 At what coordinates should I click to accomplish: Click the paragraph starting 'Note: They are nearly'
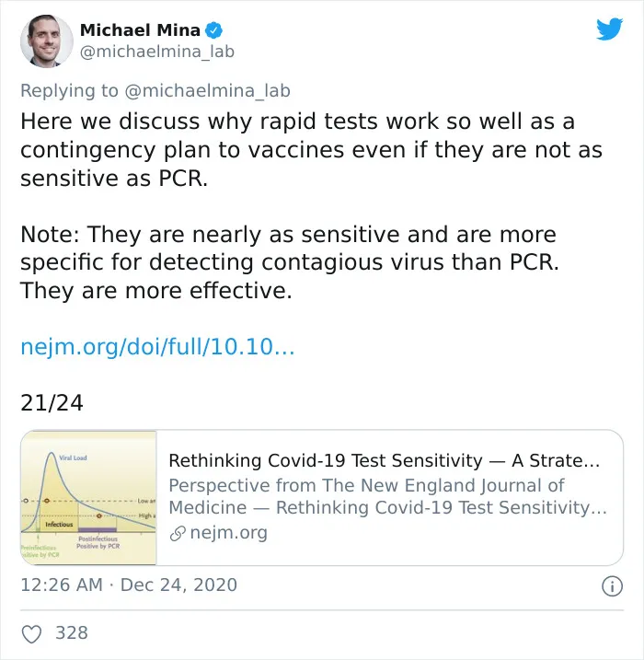290,262
